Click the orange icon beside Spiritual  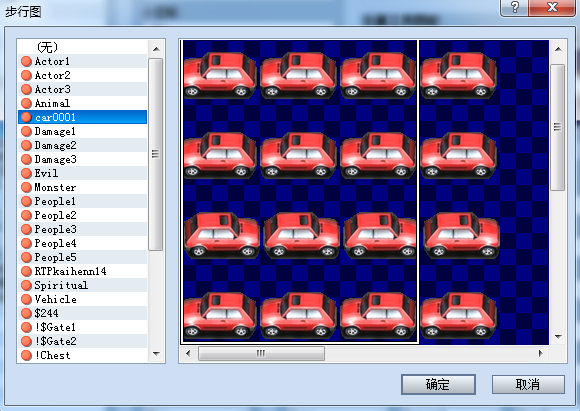click(26, 285)
